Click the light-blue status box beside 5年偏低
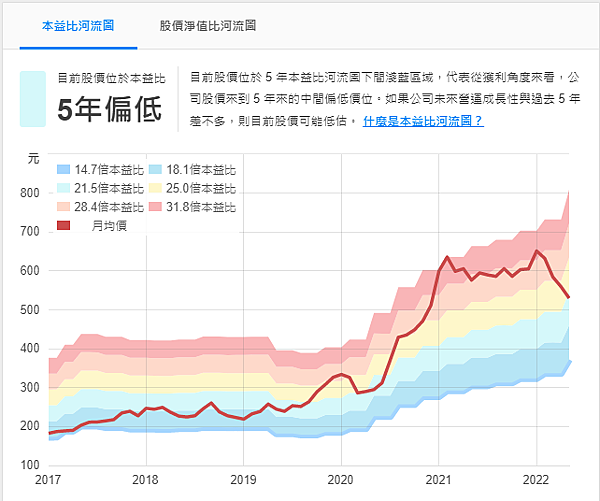 tap(33, 98)
